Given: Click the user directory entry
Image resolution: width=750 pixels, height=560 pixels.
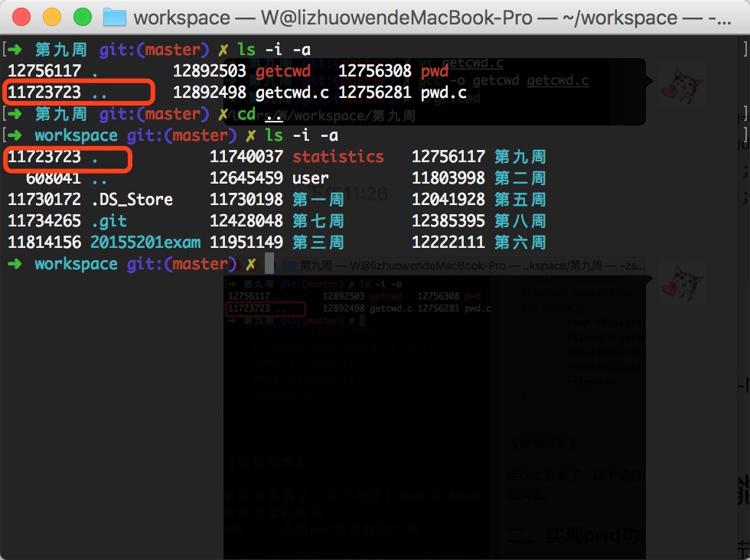Looking at the screenshot, I should pyautogui.click(x=311, y=178).
